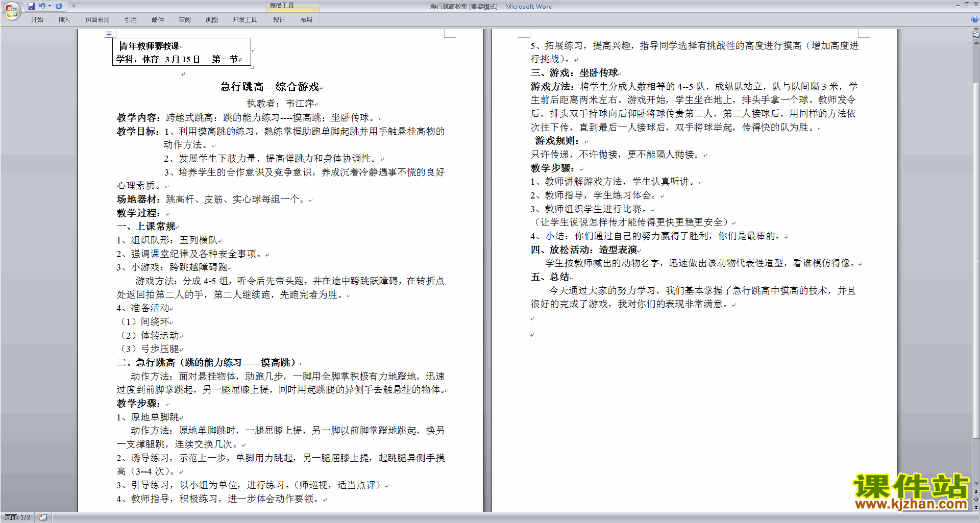Click the line 3、小游戏：跨跳越障碍跑
This screenshot has width=980, height=523.
(x=171, y=267)
